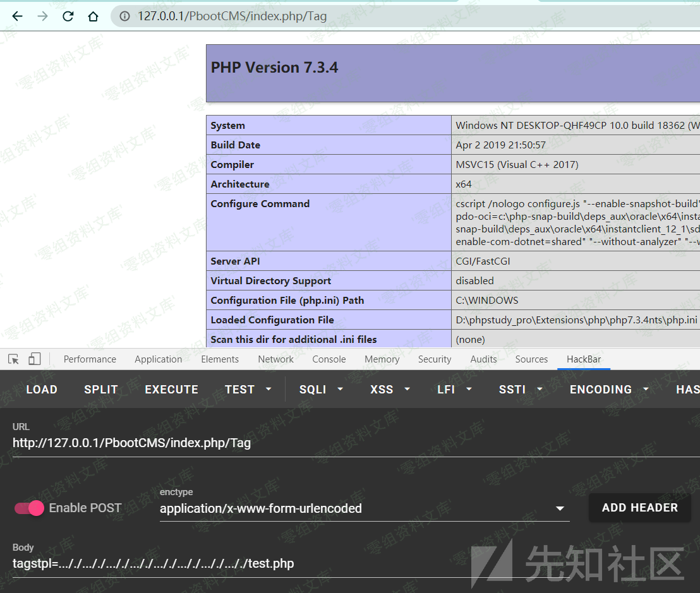The image size is (700, 593).
Task: Open the Console tab in DevTools
Action: pyautogui.click(x=329, y=359)
